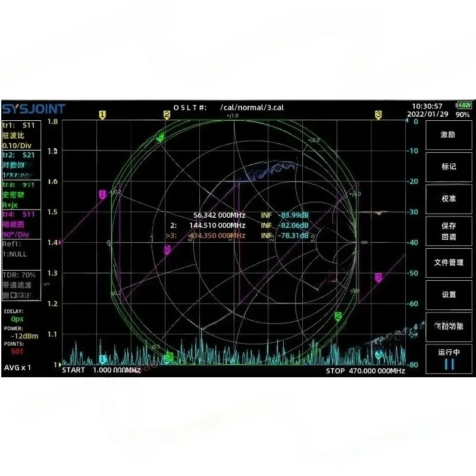476x476 pixels.
Task: Tap the -83.99dB marker value
Action: click(293, 215)
